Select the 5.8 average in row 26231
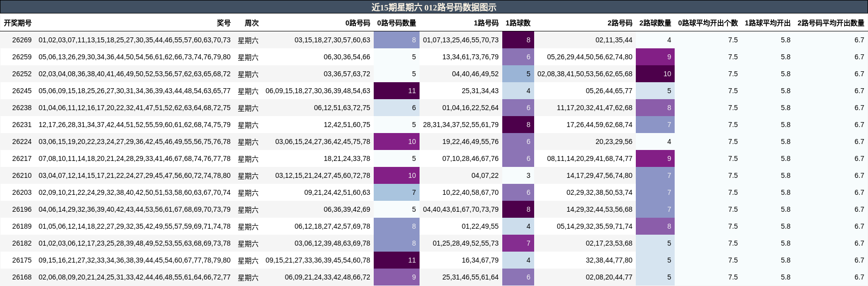The width and height of the screenshot is (868, 286). (786, 125)
